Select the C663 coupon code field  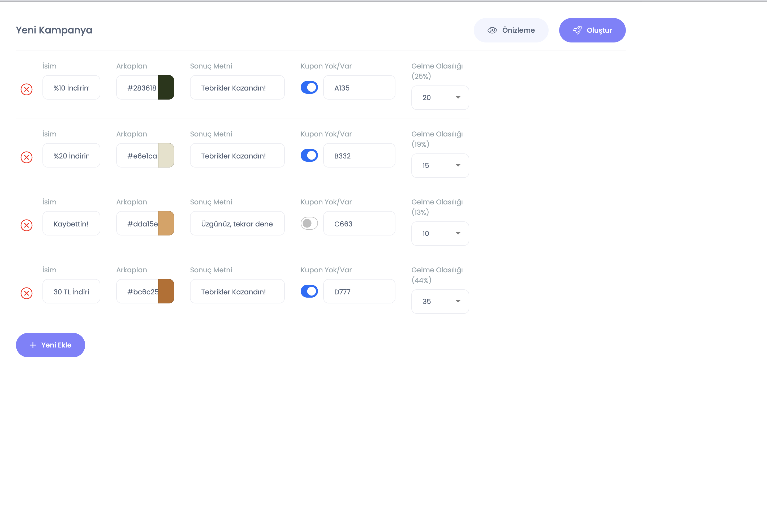(x=359, y=224)
